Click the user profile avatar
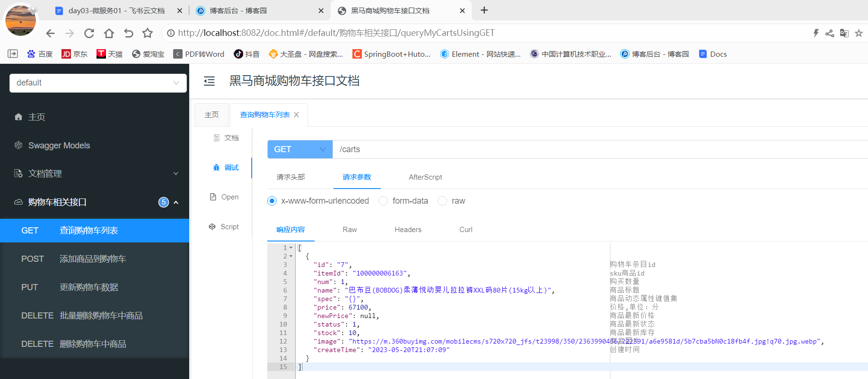 pyautogui.click(x=20, y=20)
